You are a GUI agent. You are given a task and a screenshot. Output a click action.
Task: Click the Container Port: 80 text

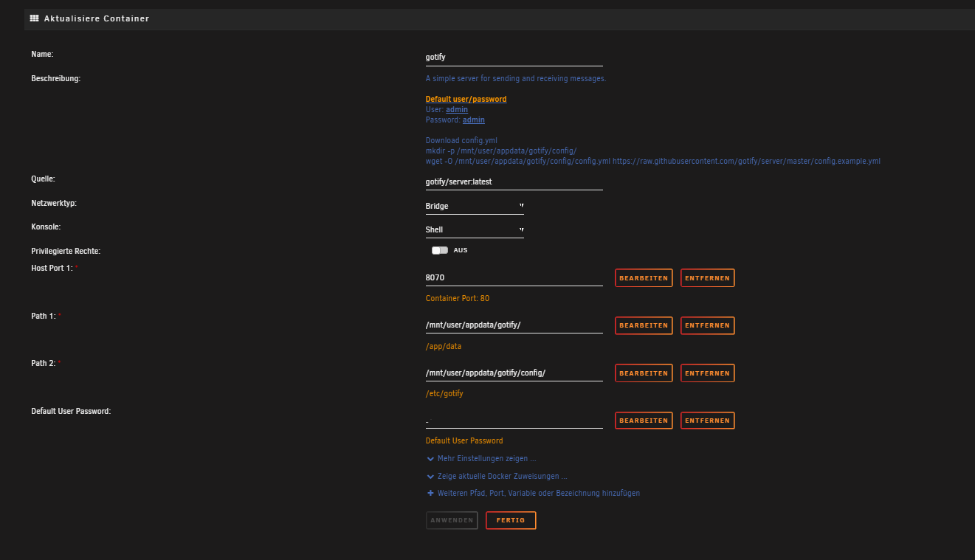(x=458, y=299)
